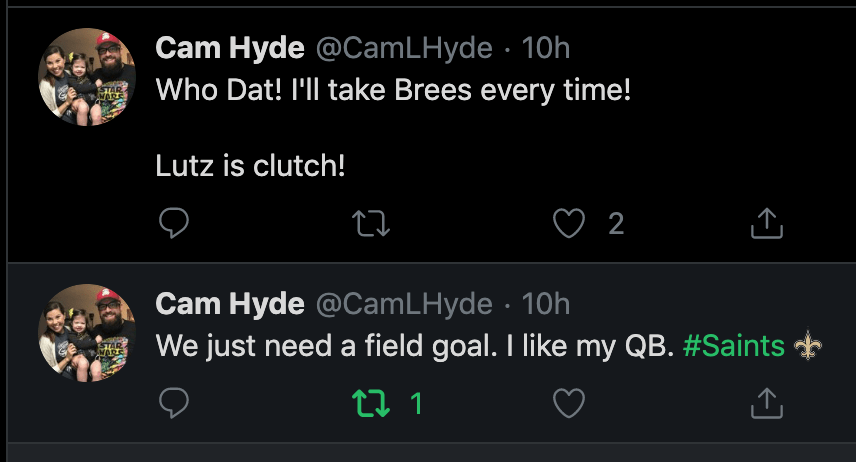This screenshot has width=856, height=462.
Task: Like the "I like my QB" tweet
Action: (569, 403)
